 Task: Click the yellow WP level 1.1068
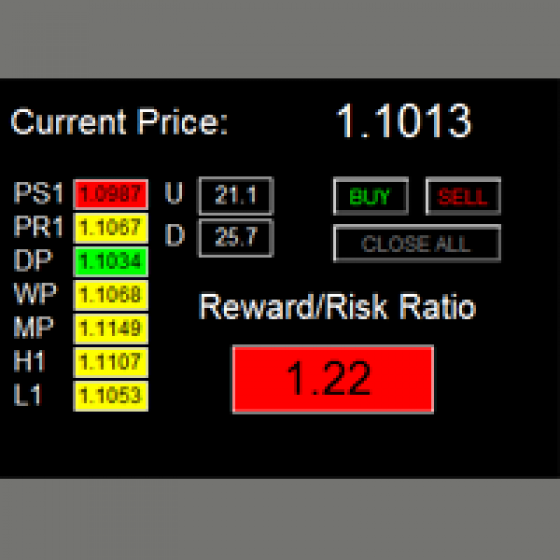[111, 295]
